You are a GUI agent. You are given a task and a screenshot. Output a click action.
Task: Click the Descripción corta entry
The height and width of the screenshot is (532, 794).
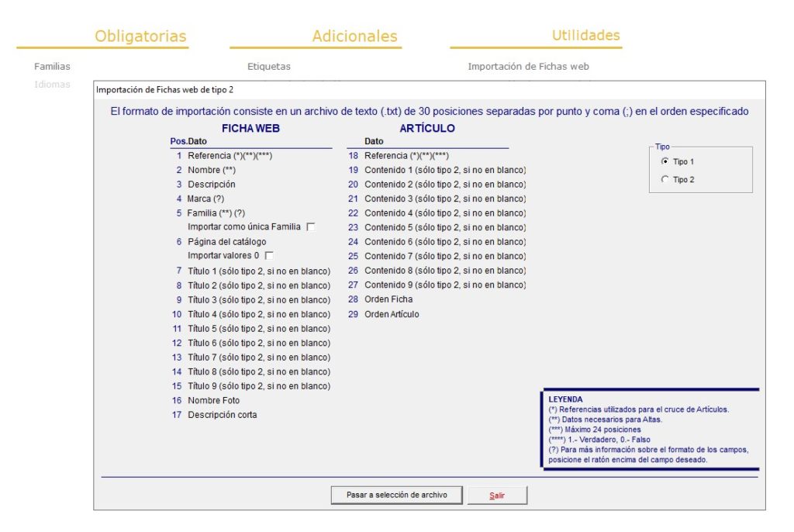(223, 415)
